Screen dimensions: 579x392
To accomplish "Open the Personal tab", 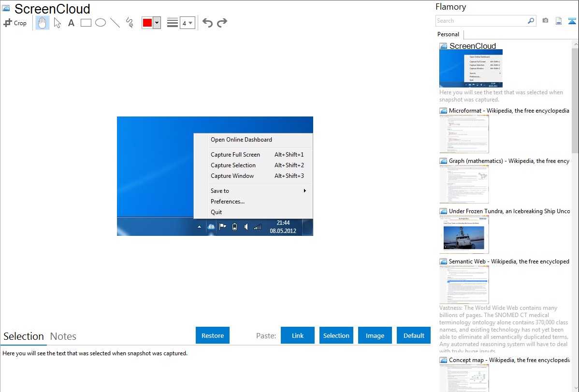I will pos(449,34).
